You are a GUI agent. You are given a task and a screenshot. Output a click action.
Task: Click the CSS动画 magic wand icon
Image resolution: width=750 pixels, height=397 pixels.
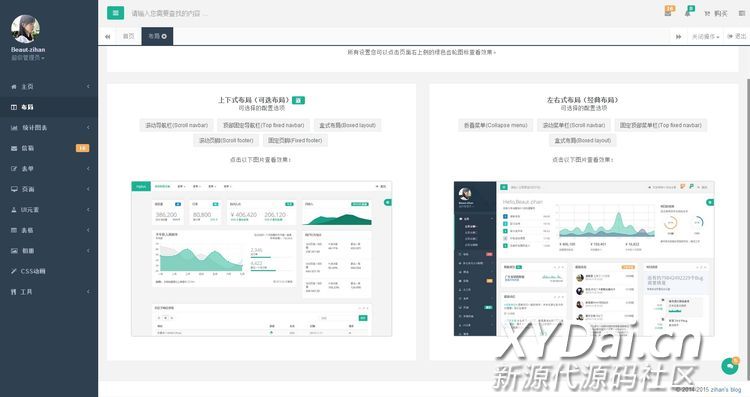pyautogui.click(x=14, y=271)
